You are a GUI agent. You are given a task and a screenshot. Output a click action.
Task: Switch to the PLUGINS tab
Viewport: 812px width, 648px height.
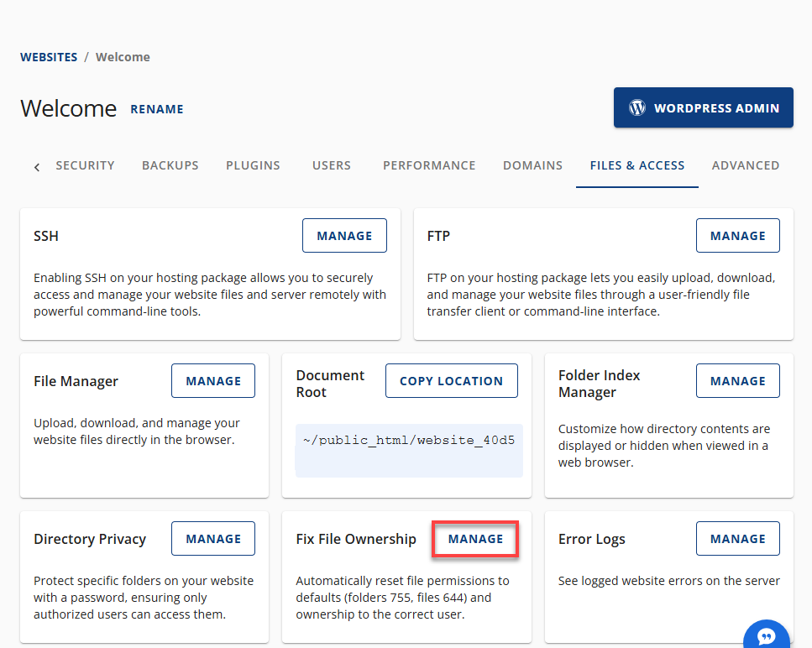tap(253, 165)
